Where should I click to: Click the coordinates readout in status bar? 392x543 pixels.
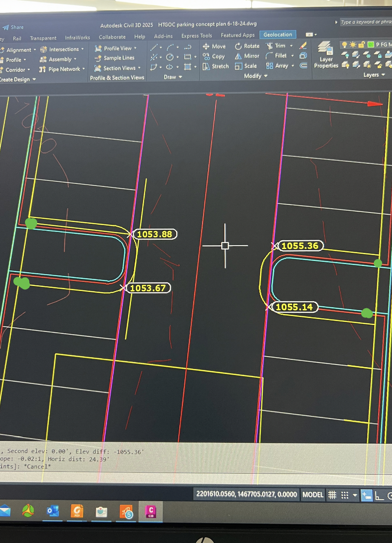pyautogui.click(x=246, y=494)
